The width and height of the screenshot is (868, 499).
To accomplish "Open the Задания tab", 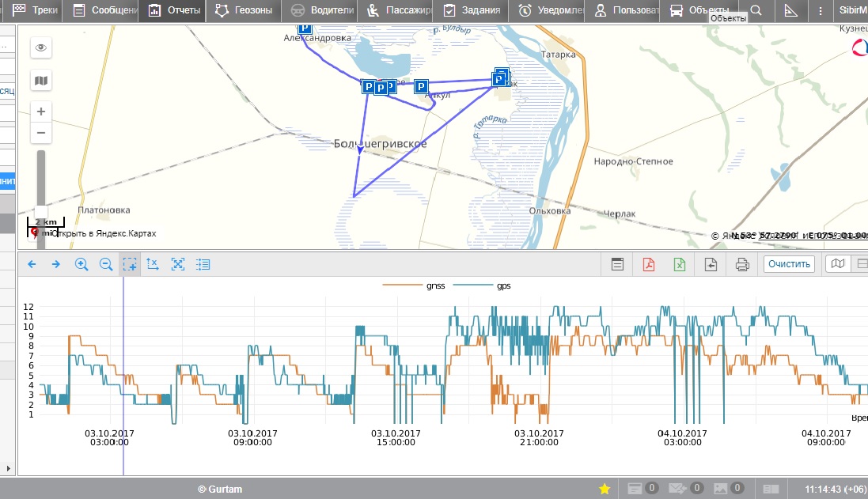I will [x=472, y=10].
